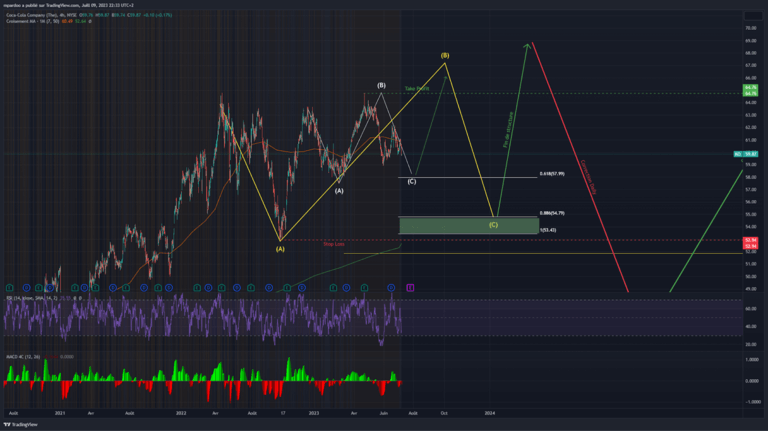Click the TradingView logo at bottom left
Screen dimensions: 768x431
(x=21, y=425)
